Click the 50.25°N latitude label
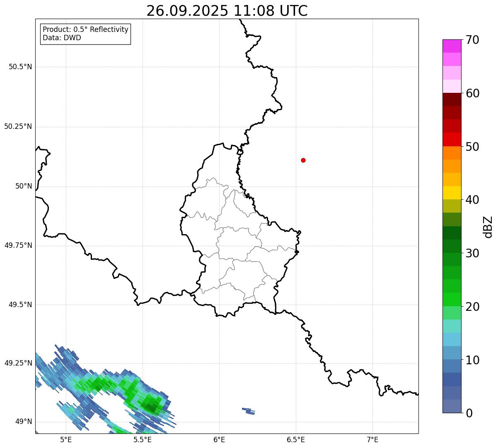The height and width of the screenshot is (448, 498). tap(18, 126)
